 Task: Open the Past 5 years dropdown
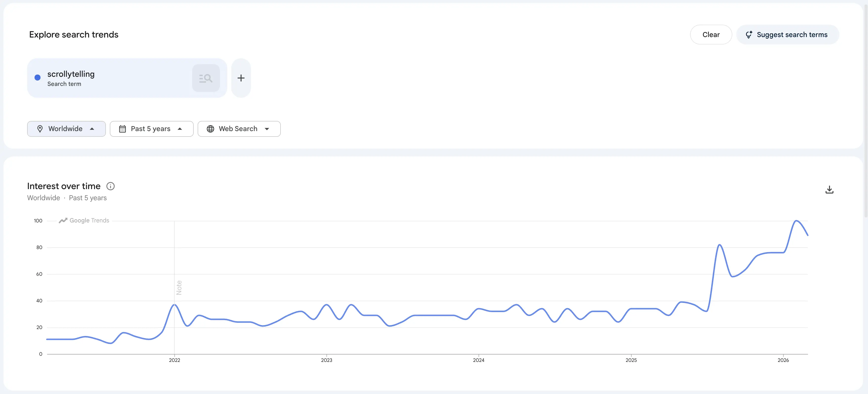coord(152,129)
